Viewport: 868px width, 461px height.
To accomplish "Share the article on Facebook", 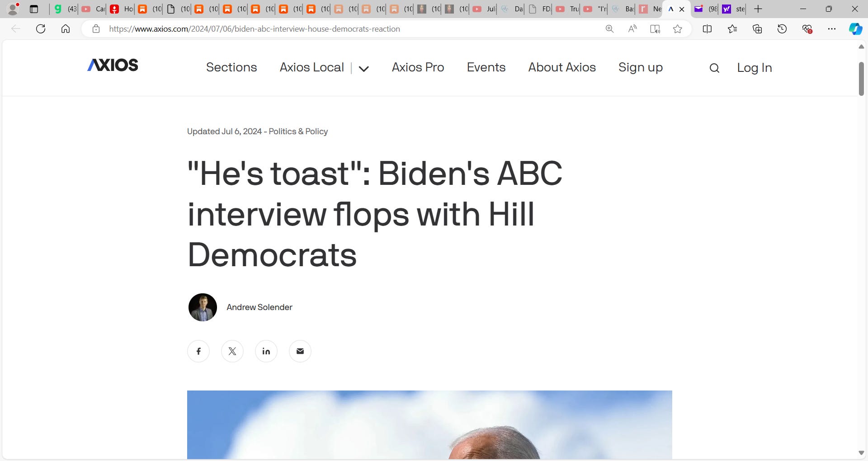I will (x=198, y=351).
